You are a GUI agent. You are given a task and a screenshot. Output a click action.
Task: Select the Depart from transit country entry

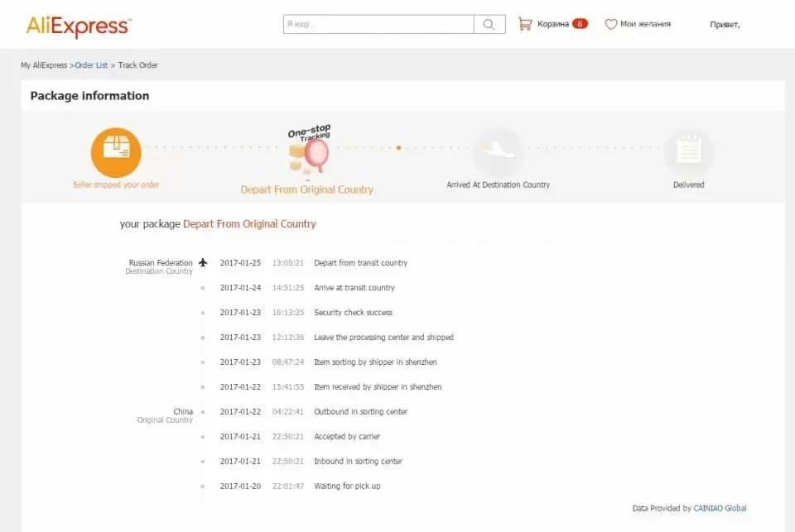[360, 263]
